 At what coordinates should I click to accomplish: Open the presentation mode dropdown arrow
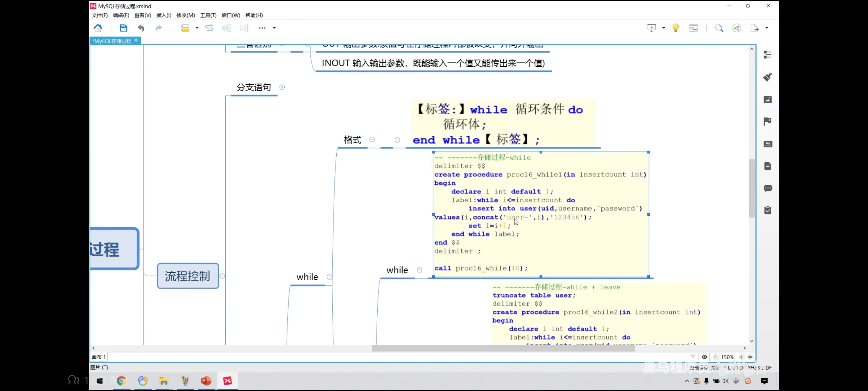(663, 28)
